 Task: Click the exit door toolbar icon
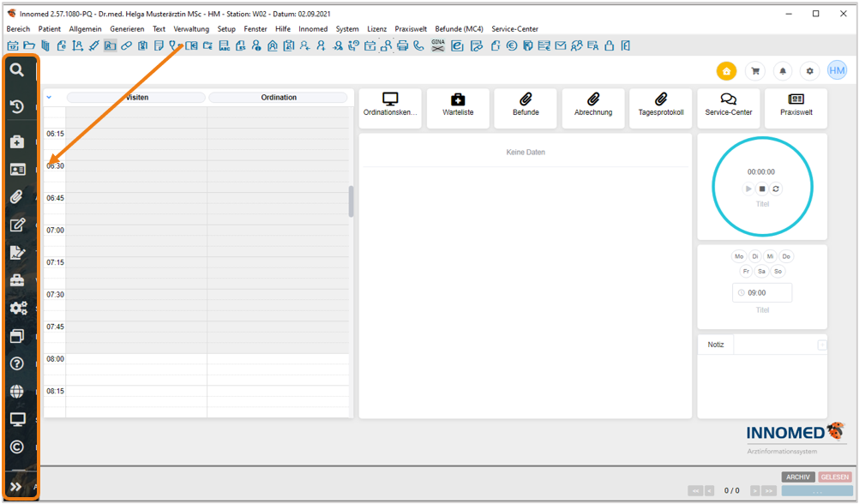coord(626,46)
